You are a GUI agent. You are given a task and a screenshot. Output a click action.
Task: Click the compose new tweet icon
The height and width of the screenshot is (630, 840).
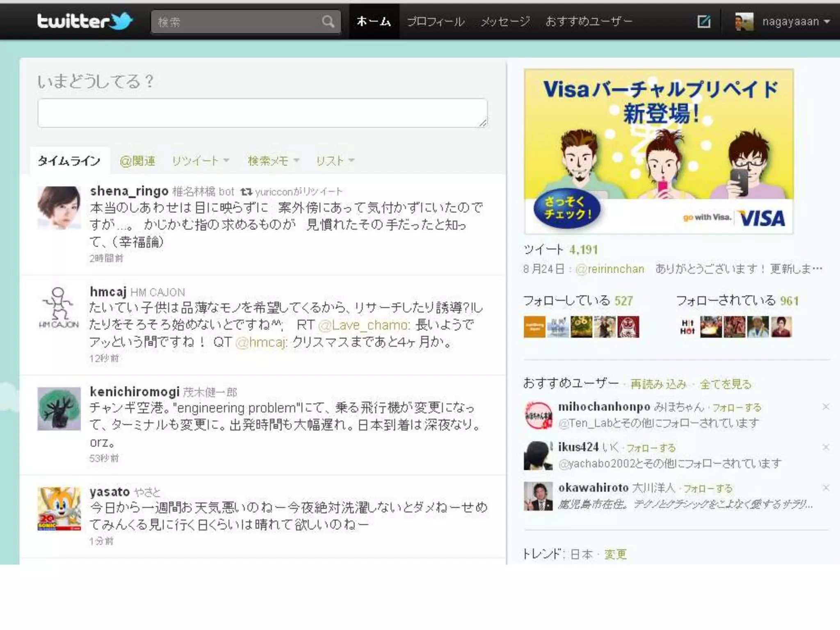click(704, 21)
